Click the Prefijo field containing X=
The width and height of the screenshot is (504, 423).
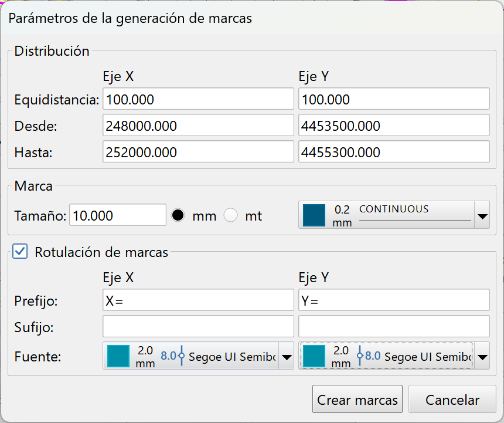click(x=198, y=300)
